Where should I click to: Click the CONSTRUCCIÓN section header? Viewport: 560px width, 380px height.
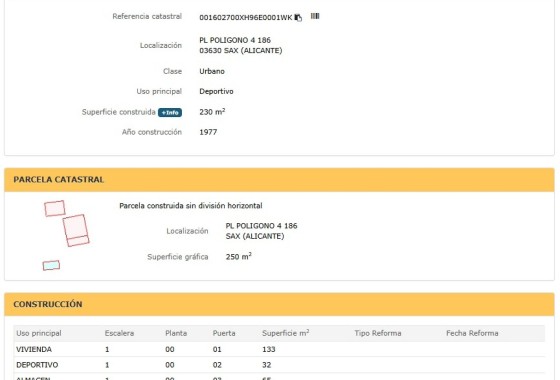click(x=279, y=304)
